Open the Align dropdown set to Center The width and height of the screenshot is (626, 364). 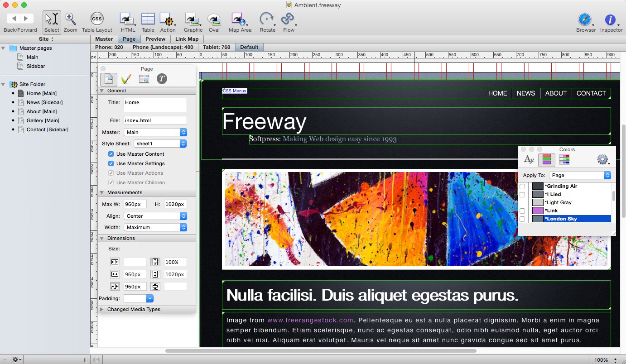pyautogui.click(x=155, y=216)
